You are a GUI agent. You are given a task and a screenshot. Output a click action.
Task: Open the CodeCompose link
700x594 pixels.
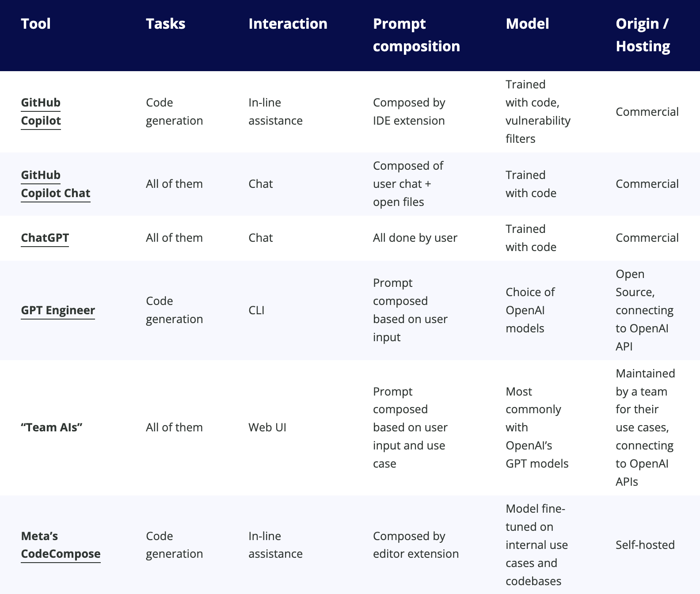click(x=61, y=554)
